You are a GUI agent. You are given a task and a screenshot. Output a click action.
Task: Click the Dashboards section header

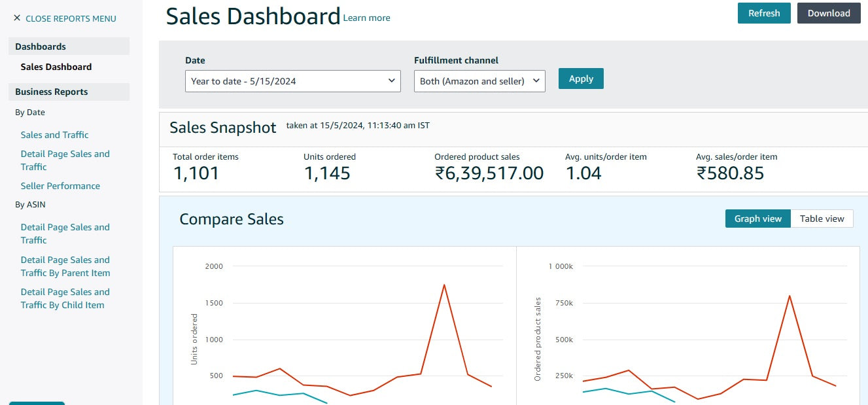[41, 46]
